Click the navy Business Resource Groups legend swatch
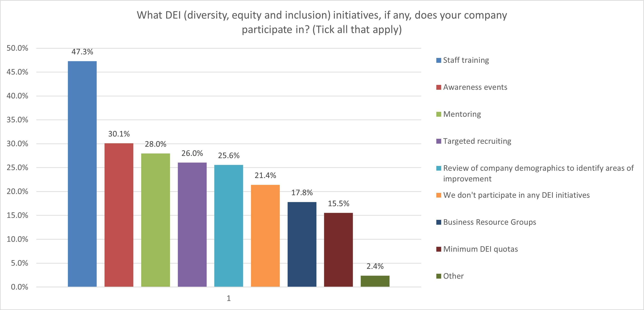This screenshot has height=310, width=644. coord(438,222)
